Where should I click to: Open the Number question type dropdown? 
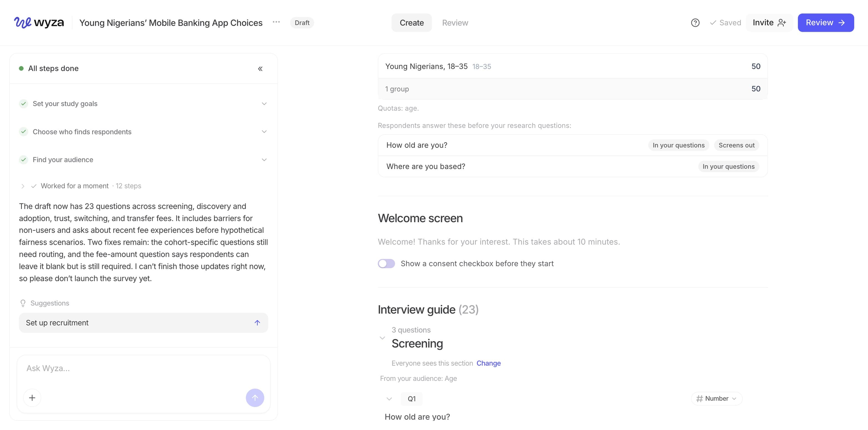pyautogui.click(x=716, y=398)
